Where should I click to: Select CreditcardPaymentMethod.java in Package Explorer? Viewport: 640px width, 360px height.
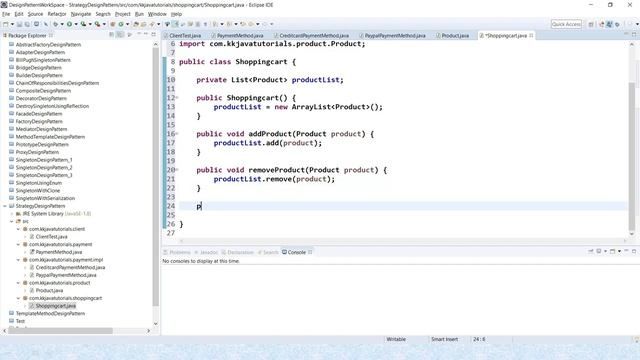pyautogui.click(x=70, y=267)
